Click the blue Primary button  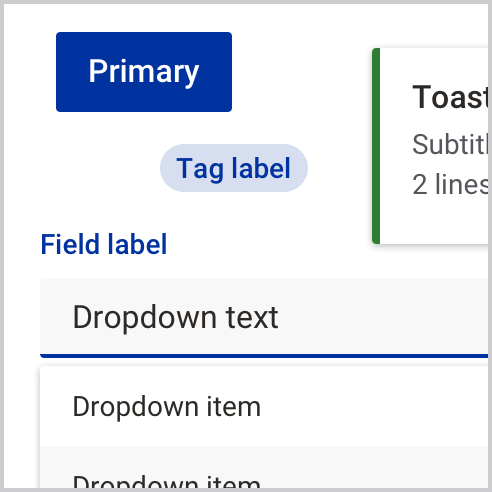coord(144,72)
